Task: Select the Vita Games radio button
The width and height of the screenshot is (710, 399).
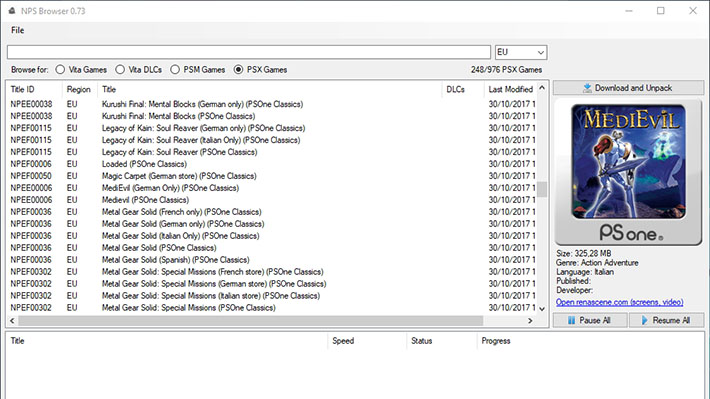Action: pyautogui.click(x=60, y=70)
